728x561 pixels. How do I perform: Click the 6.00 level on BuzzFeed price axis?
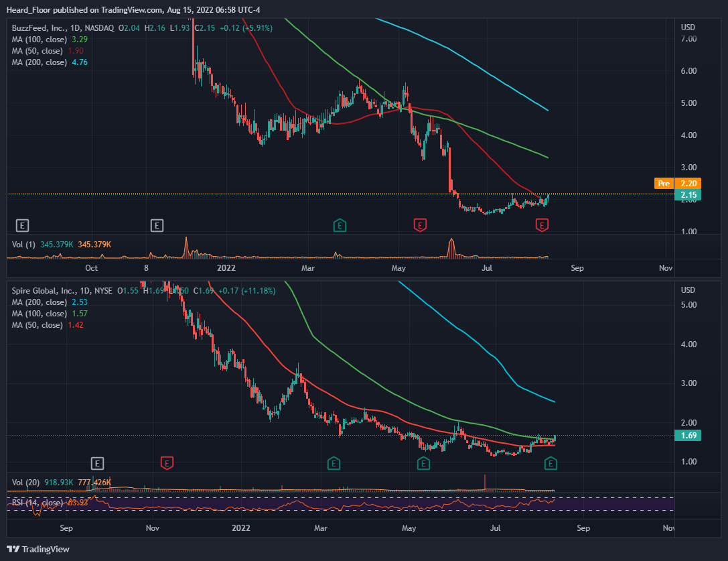[x=688, y=71]
